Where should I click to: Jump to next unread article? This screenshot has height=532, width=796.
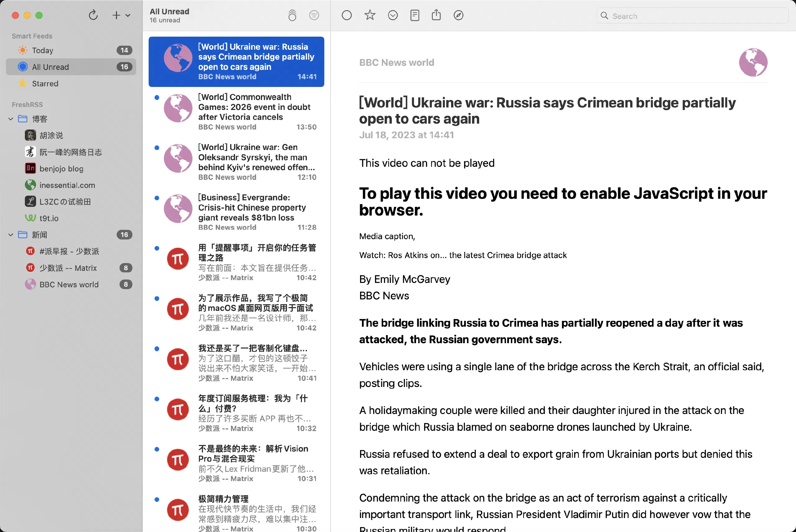[393, 15]
